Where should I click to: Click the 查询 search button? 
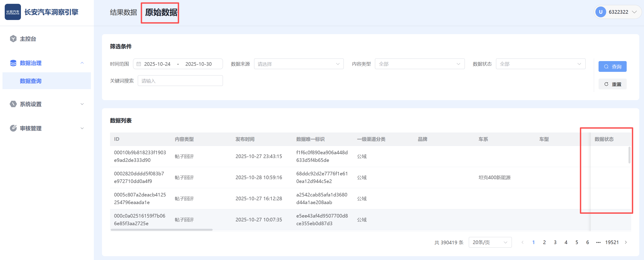(612, 66)
